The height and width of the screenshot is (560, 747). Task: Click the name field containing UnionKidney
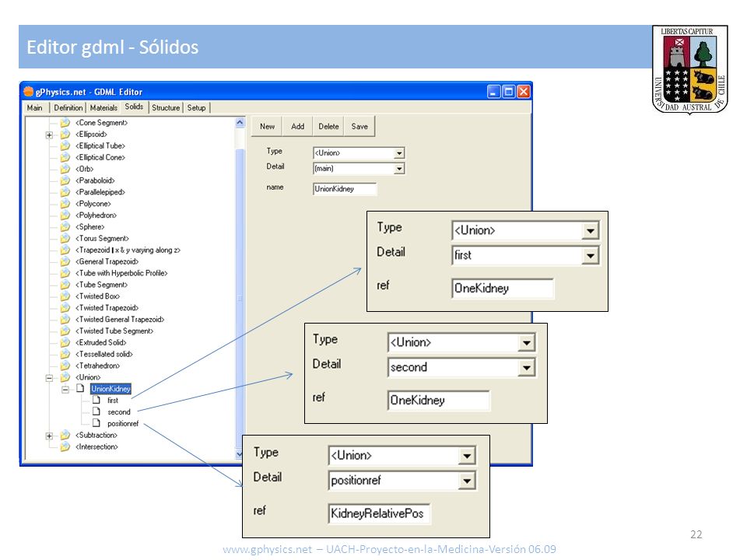click(x=345, y=189)
